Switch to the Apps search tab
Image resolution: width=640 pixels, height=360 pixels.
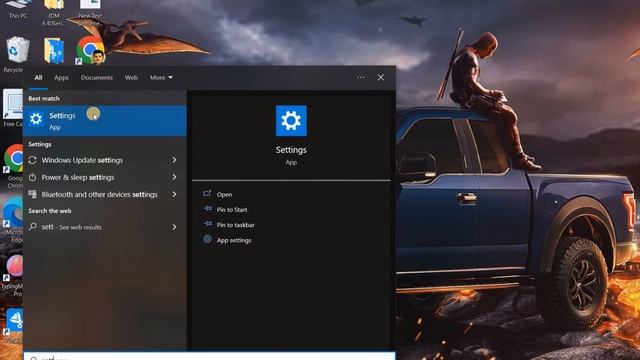pyautogui.click(x=61, y=78)
